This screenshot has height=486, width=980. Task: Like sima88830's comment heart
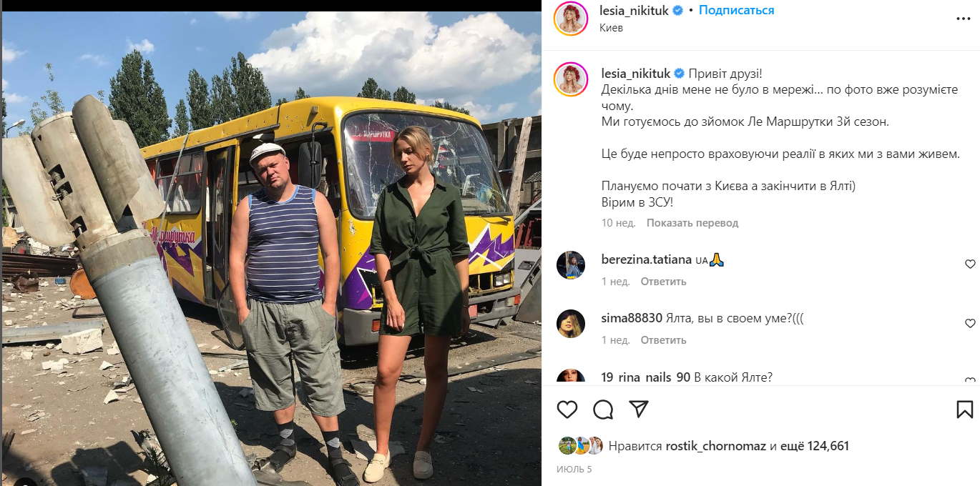pyautogui.click(x=970, y=323)
